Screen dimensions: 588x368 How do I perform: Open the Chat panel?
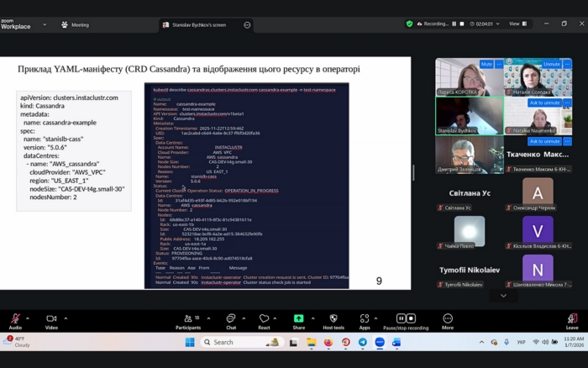(231, 320)
